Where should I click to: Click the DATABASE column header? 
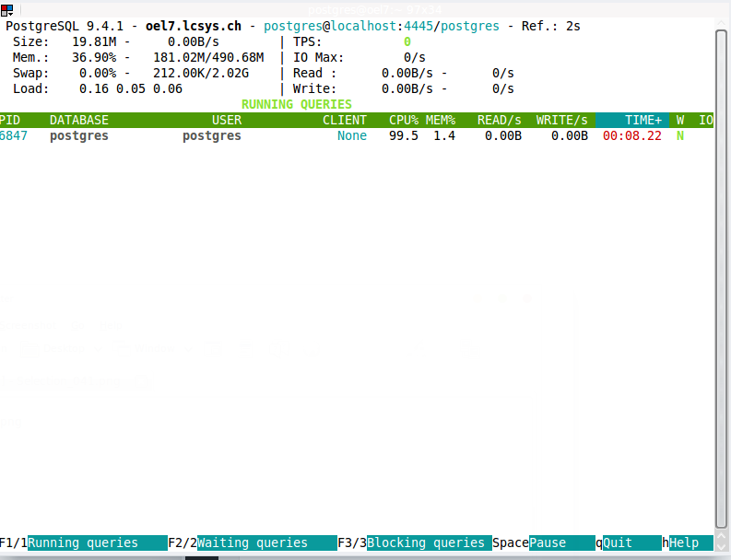click(x=79, y=120)
